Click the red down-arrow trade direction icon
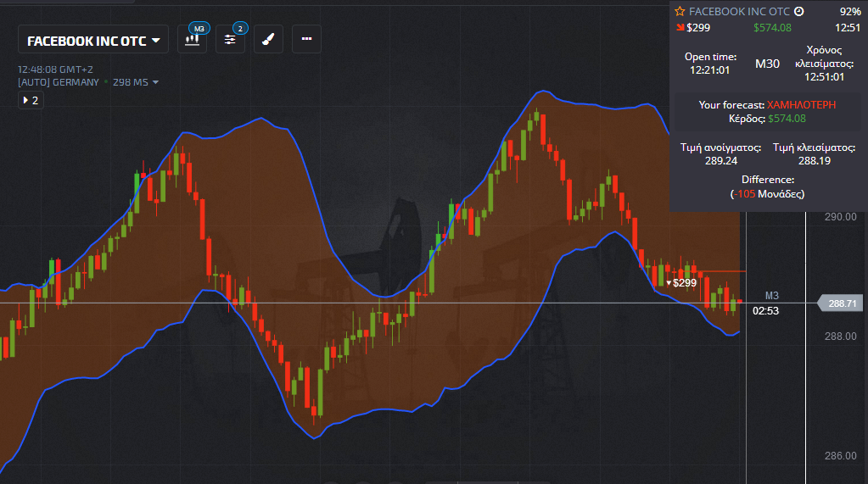 [x=680, y=28]
